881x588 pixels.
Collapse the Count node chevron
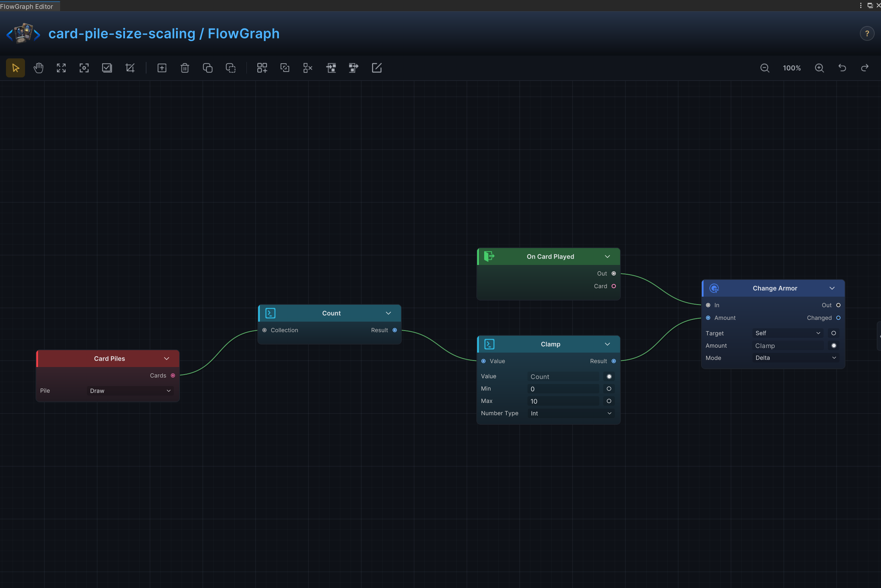click(388, 313)
